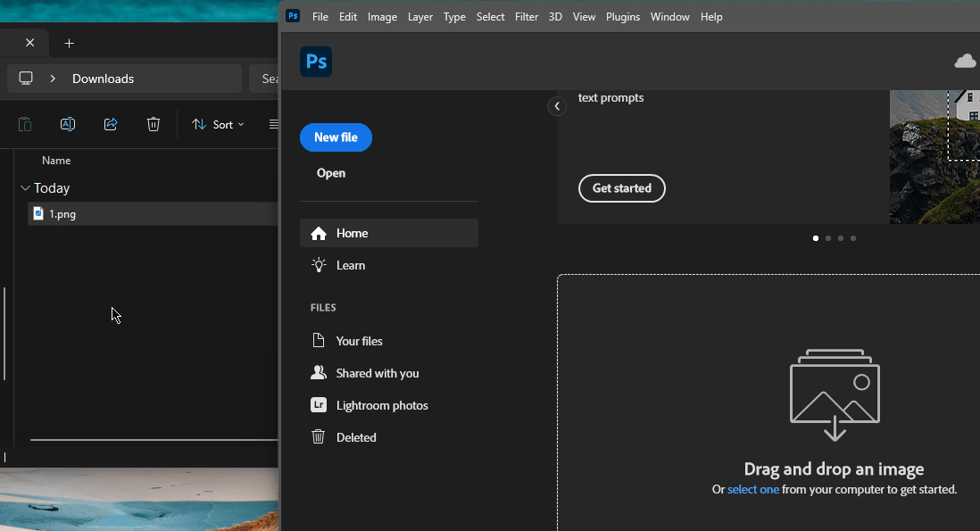The height and width of the screenshot is (531, 980).
Task: Select the fourth carousel dot
Action: tap(853, 238)
